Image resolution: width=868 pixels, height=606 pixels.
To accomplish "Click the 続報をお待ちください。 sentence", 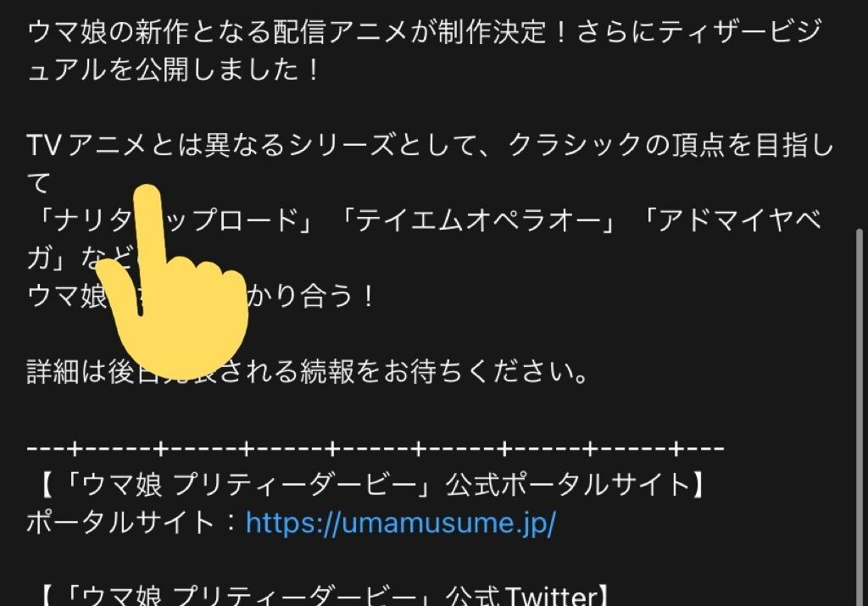I will (x=444, y=371).
